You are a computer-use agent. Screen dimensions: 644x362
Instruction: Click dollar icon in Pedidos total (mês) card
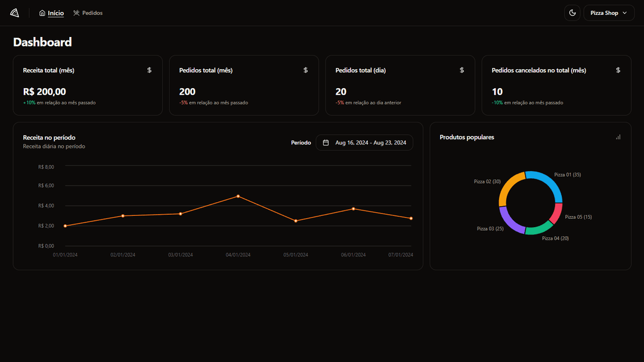pyautogui.click(x=305, y=70)
